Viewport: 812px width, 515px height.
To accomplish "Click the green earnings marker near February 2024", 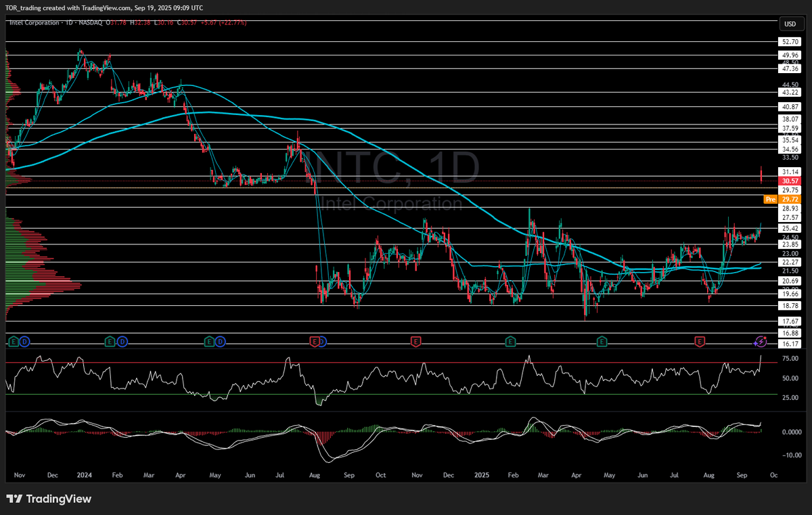I will 110,342.
